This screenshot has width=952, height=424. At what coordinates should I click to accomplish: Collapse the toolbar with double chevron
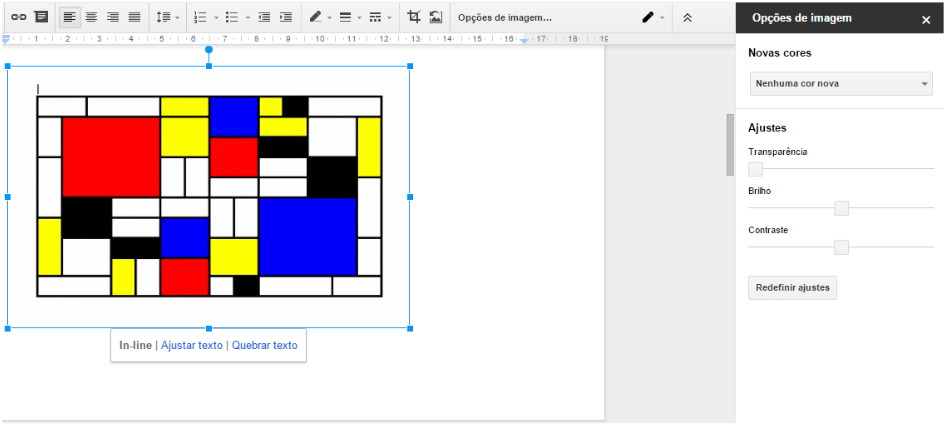click(687, 17)
